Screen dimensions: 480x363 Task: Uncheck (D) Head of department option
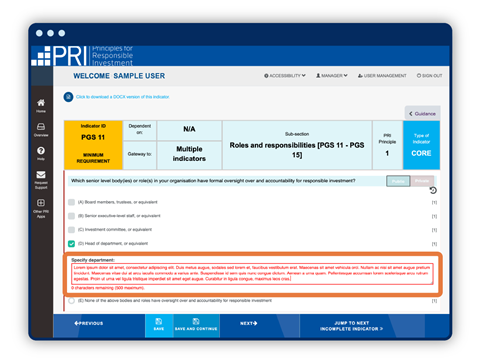point(71,244)
